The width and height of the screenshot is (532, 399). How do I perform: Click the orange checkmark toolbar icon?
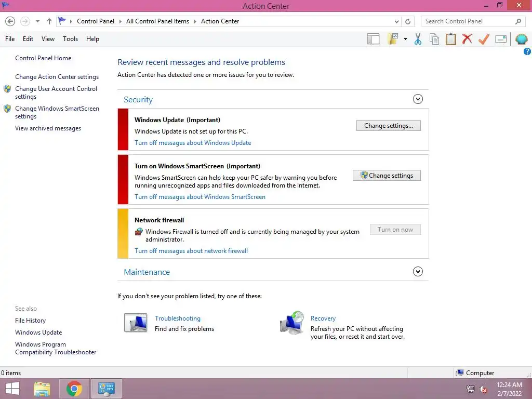coord(484,39)
